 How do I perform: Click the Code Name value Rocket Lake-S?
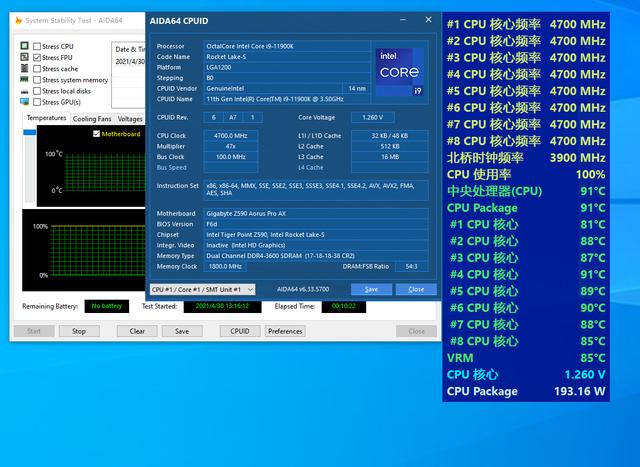point(287,57)
